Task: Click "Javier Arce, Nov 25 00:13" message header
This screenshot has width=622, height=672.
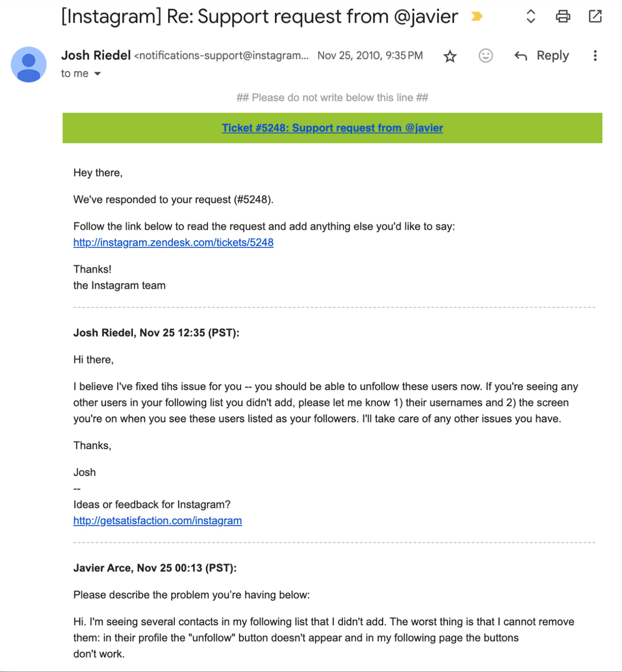Action: tap(155, 568)
